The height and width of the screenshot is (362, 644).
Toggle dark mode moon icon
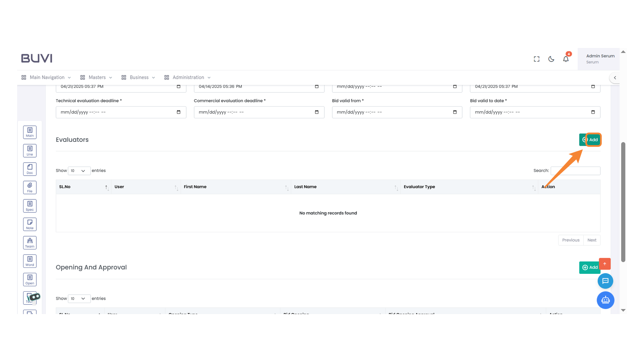click(551, 59)
